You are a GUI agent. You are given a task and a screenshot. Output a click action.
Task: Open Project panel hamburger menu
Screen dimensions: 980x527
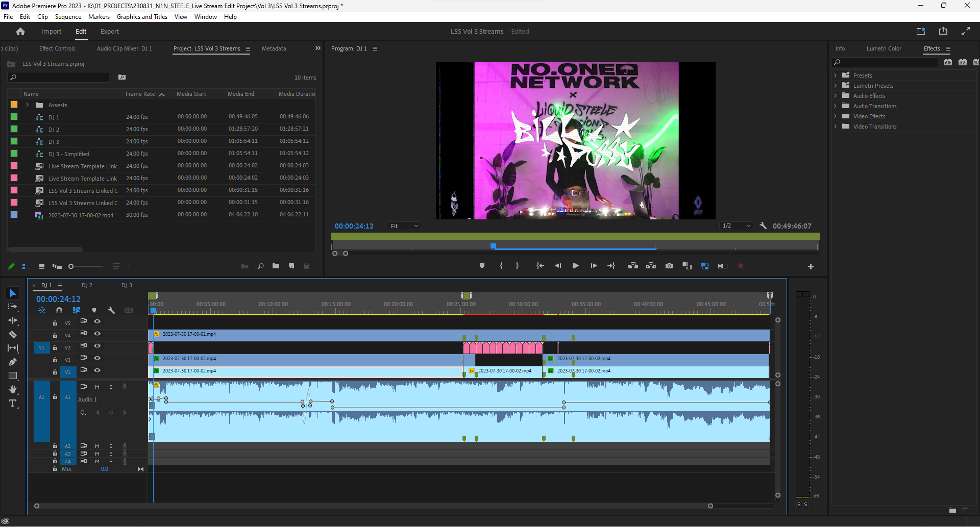(248, 49)
